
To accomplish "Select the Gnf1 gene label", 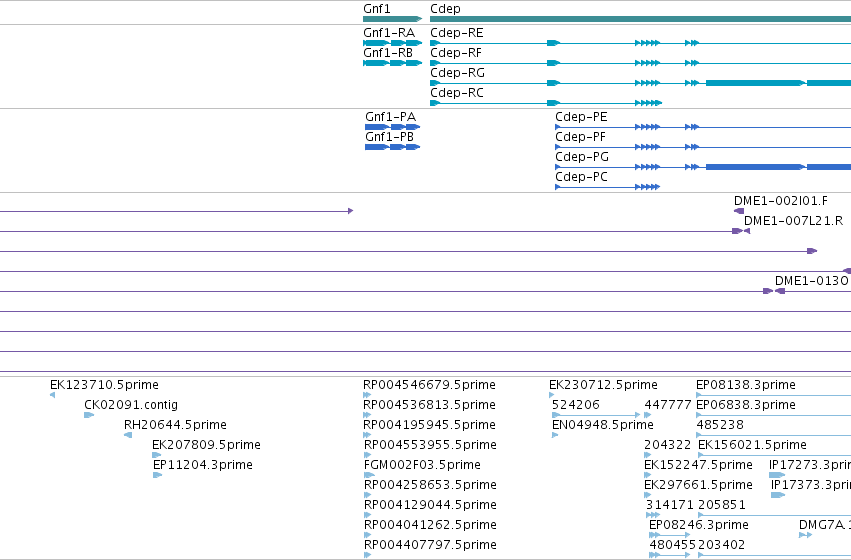I will point(377,9).
